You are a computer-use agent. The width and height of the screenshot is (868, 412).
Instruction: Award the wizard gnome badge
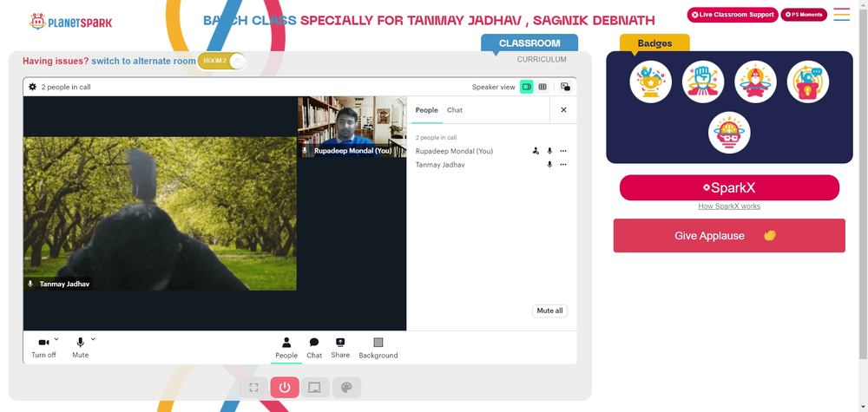[x=755, y=82]
